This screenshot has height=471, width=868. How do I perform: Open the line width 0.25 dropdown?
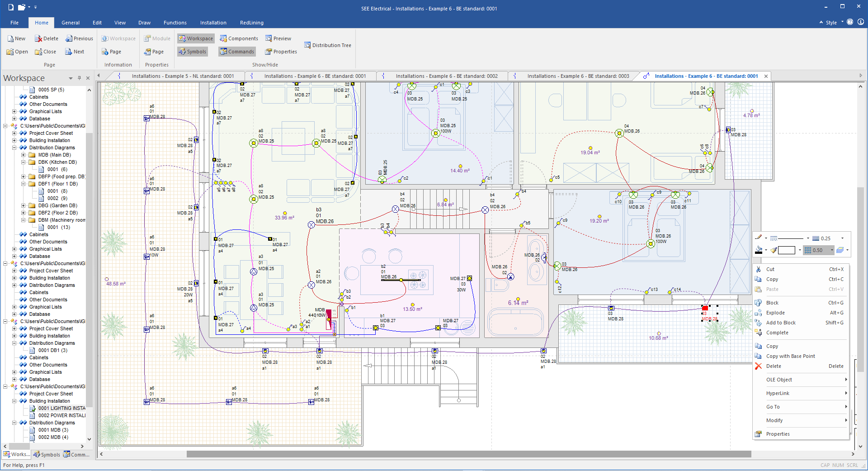[x=842, y=238]
